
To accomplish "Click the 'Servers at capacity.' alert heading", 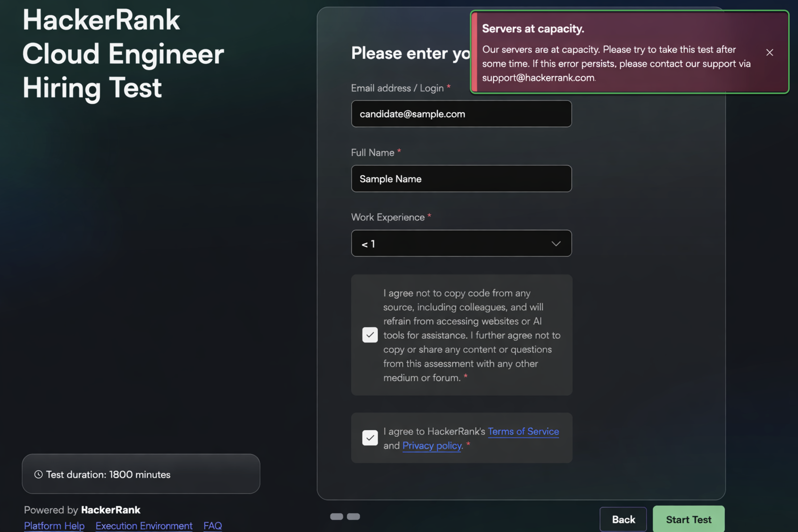I will [533, 29].
